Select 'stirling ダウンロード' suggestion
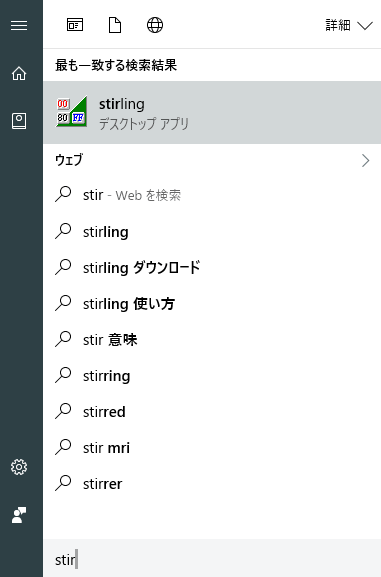Viewport: 381px width, 577px height. point(212,268)
